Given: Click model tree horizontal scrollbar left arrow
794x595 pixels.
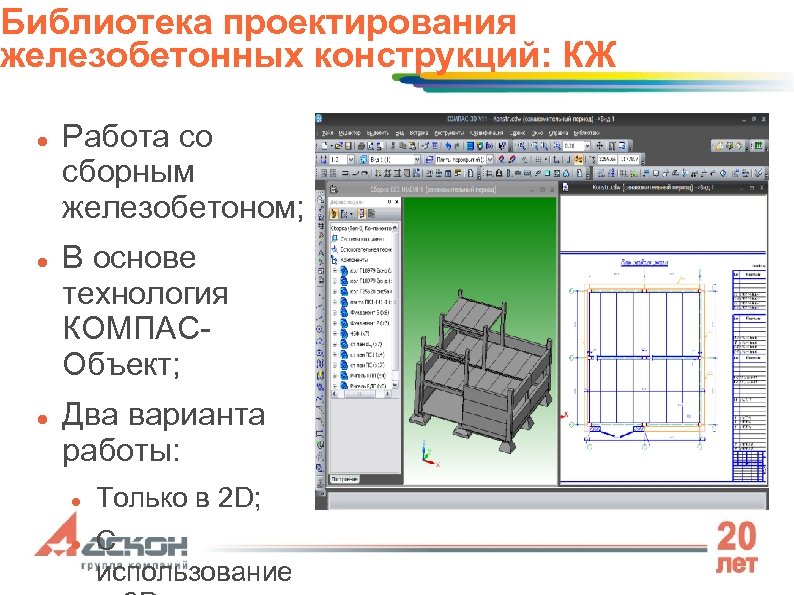Looking at the screenshot, I should coord(334,393).
